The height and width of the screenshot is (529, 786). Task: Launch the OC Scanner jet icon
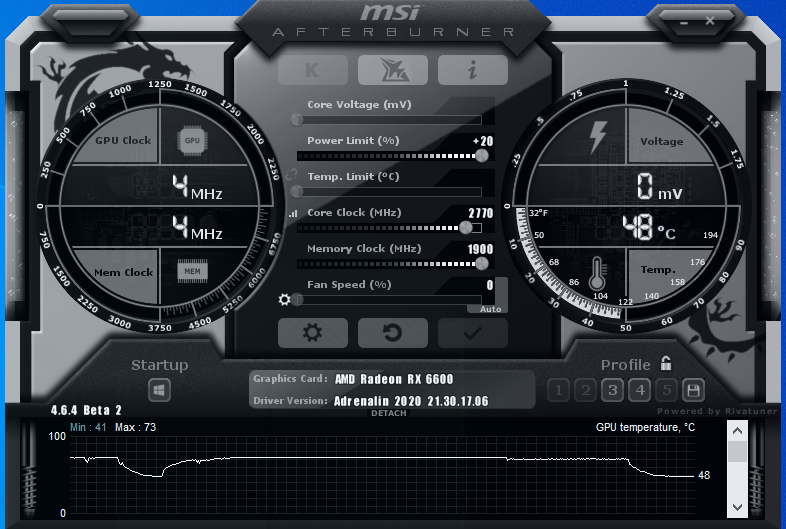[393, 70]
